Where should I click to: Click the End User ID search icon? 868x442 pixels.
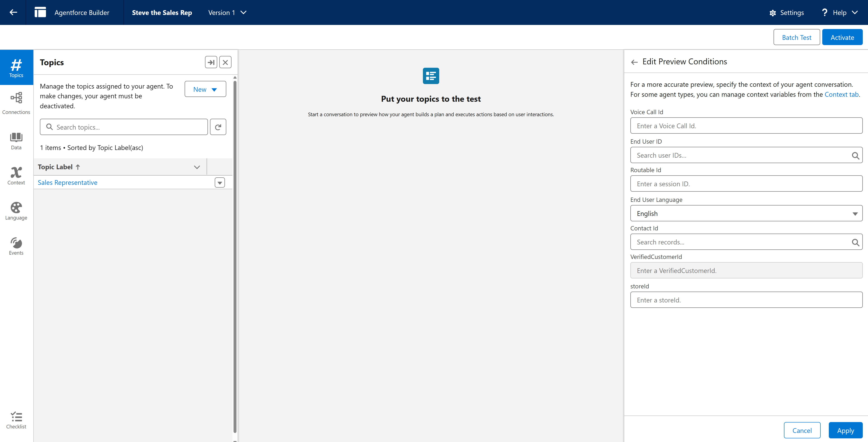coord(855,155)
